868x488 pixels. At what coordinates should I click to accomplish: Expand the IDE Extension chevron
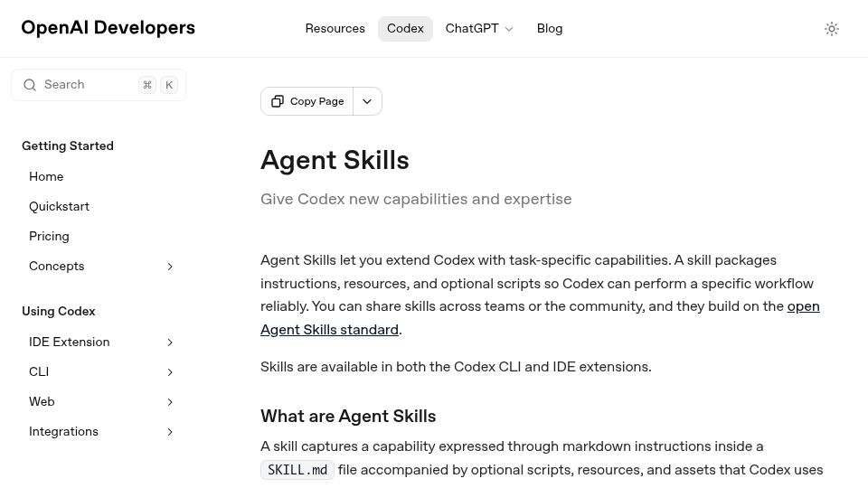tap(170, 343)
